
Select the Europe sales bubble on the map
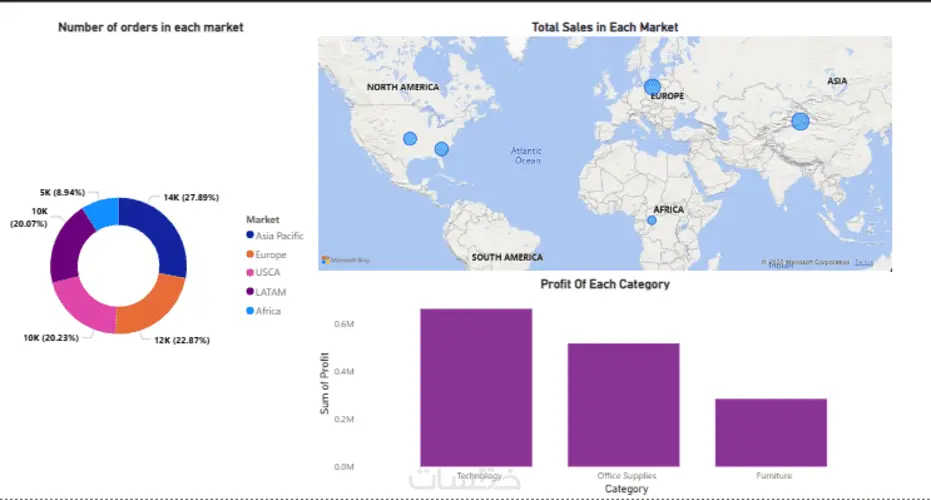pyautogui.click(x=653, y=87)
